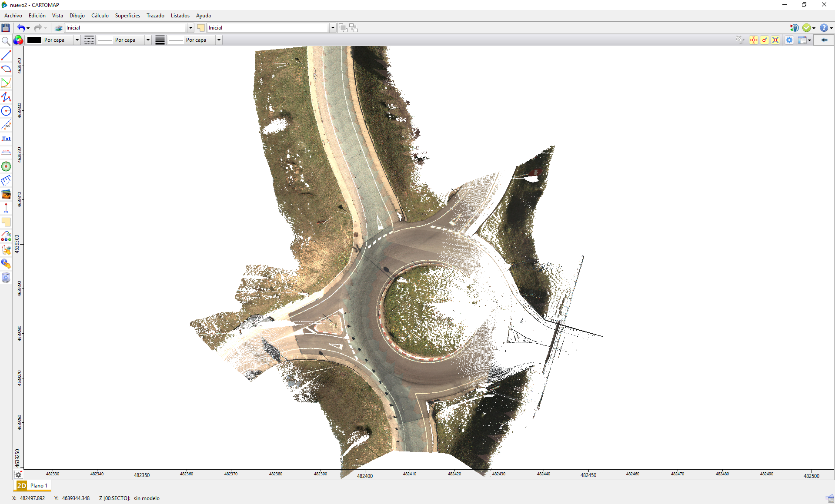Click the Redo arrow icon

pos(38,28)
